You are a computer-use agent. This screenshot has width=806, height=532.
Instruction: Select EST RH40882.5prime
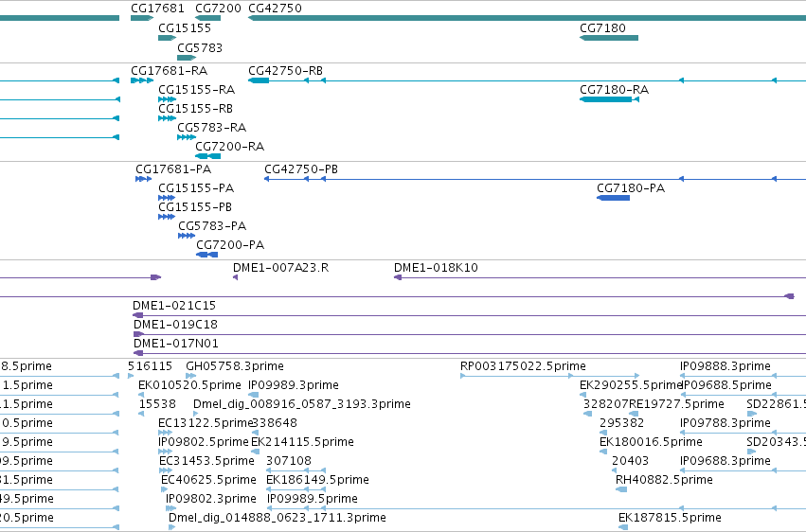click(x=621, y=490)
